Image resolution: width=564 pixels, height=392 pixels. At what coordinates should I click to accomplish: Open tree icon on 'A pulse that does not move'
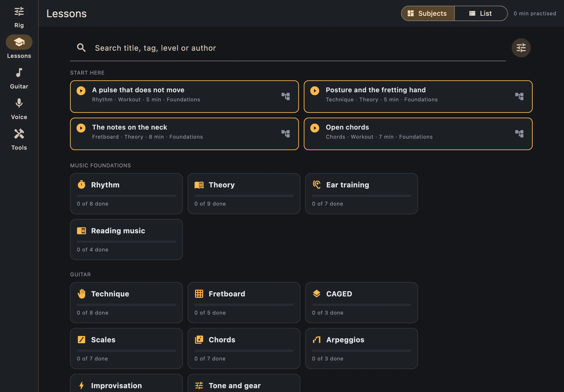(x=285, y=96)
